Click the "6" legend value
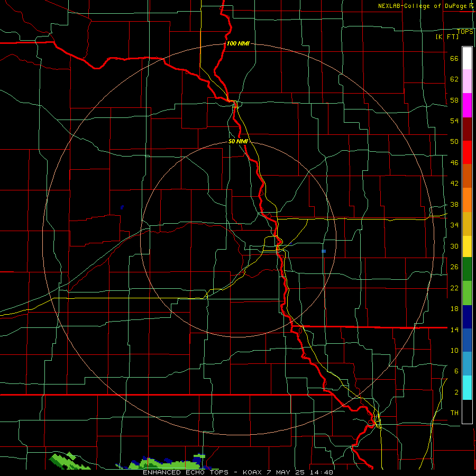 click(x=456, y=371)
